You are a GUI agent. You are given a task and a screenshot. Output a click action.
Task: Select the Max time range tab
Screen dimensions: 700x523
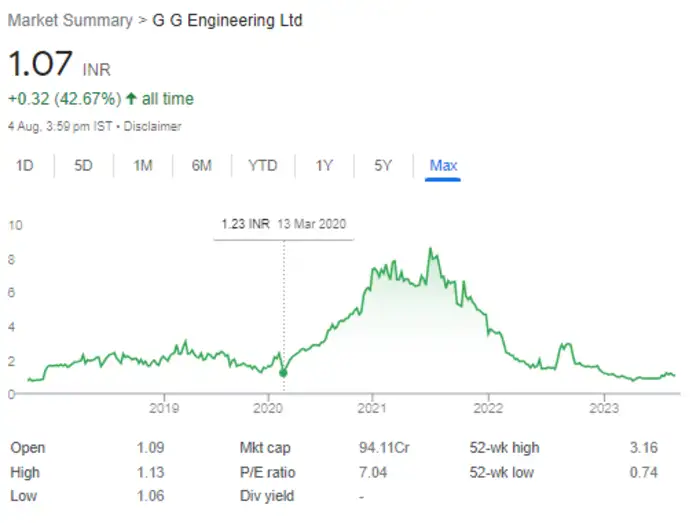tap(443, 166)
